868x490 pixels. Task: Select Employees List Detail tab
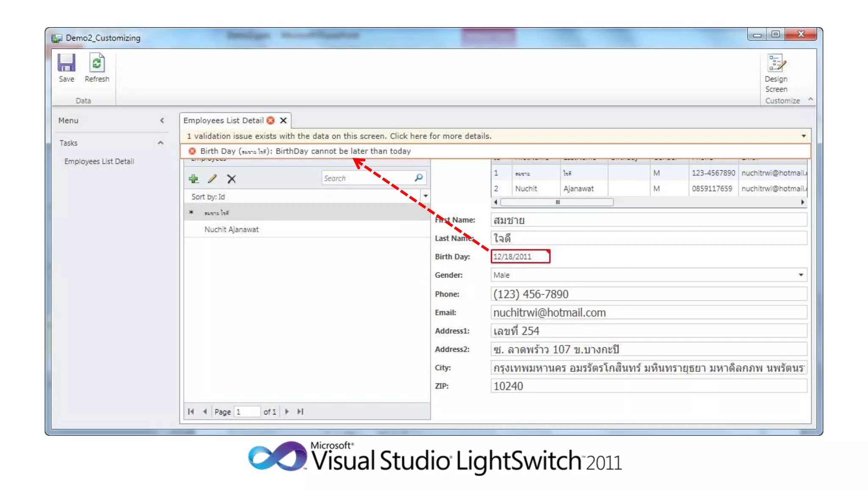pyautogui.click(x=223, y=120)
